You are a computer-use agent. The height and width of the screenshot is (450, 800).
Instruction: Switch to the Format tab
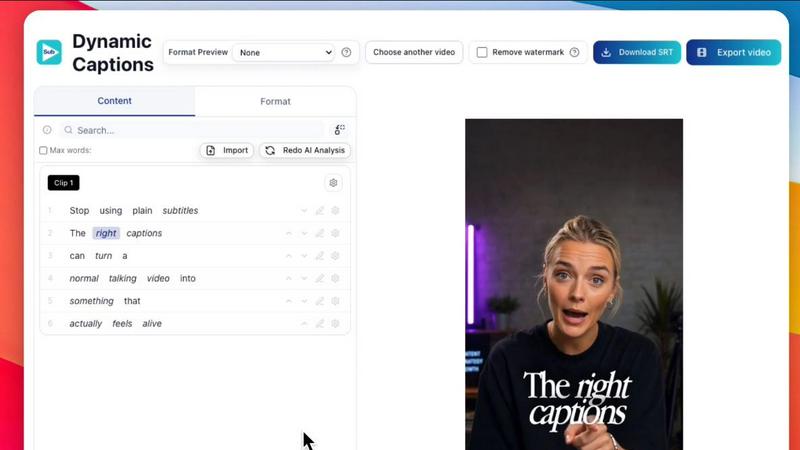[275, 102]
